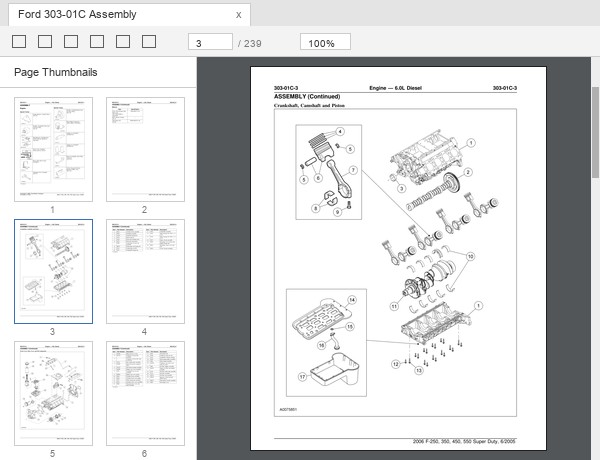
Task: Click the second square toolbar button
Action: tap(45, 42)
